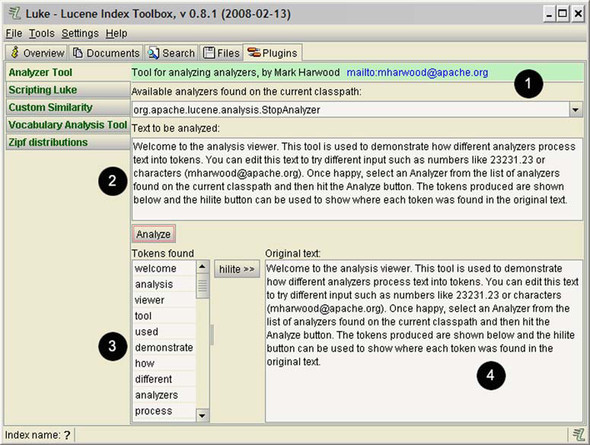This screenshot has height=445, width=590.
Task: Select the 'tool' token
Action: [165, 316]
